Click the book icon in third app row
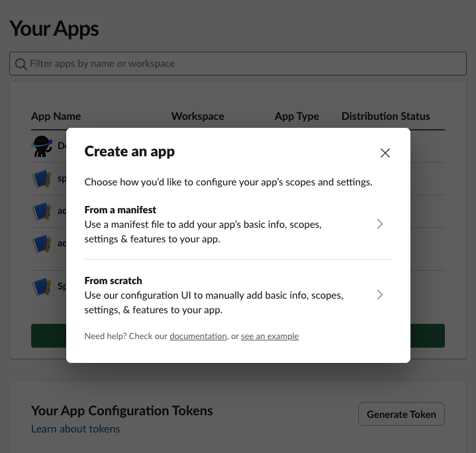Image resolution: width=476 pixels, height=453 pixels. coord(42,211)
